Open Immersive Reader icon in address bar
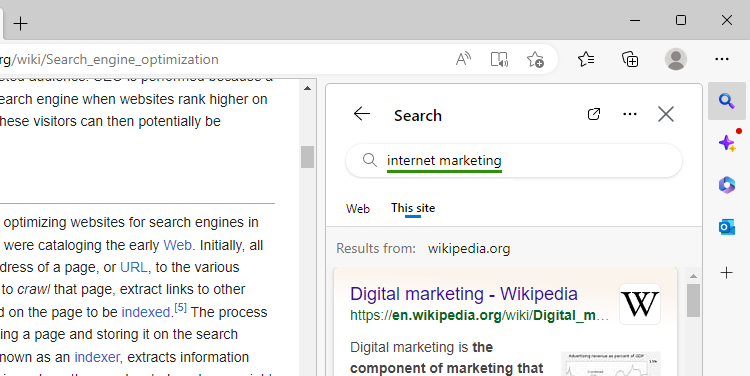The height and width of the screenshot is (376, 750). point(499,59)
